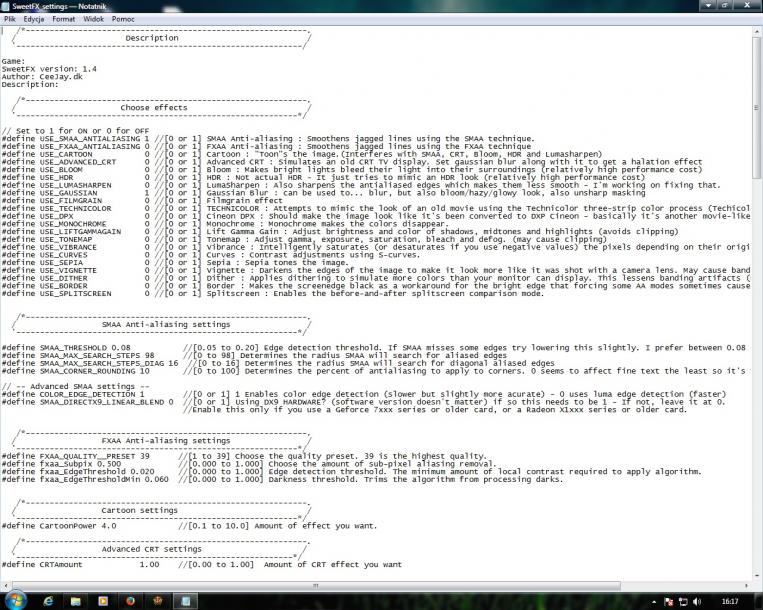Open the Widok menu
Screen dimensions: 763x610
[93, 18]
